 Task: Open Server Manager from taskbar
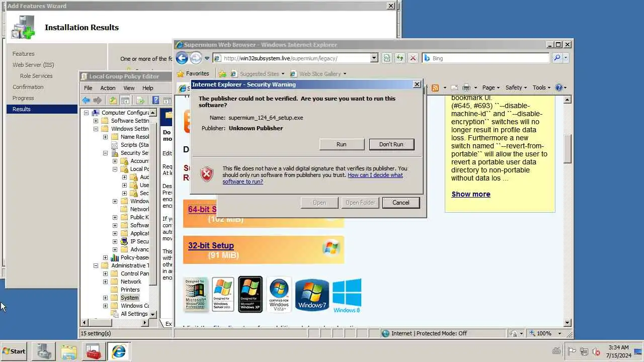point(44,351)
